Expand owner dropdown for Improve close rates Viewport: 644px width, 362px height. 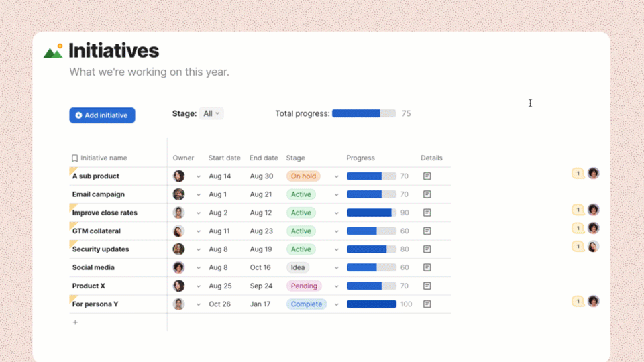[x=199, y=213]
